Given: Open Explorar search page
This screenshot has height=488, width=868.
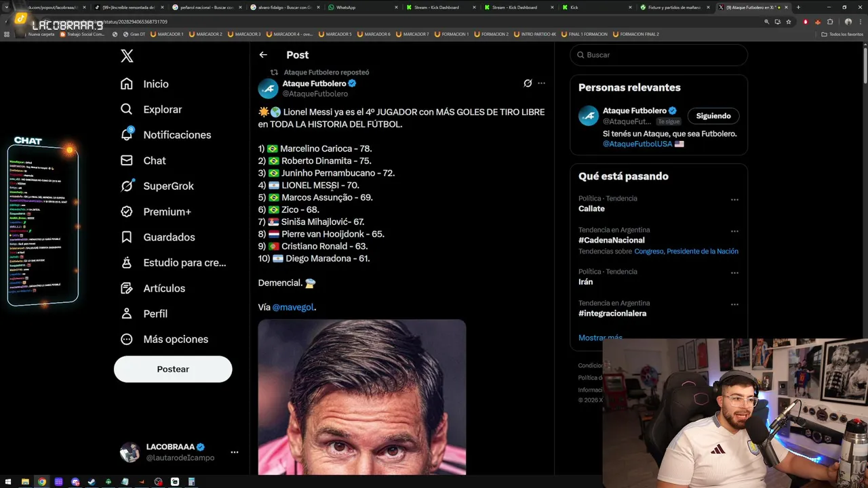Looking at the screenshot, I should [151, 109].
